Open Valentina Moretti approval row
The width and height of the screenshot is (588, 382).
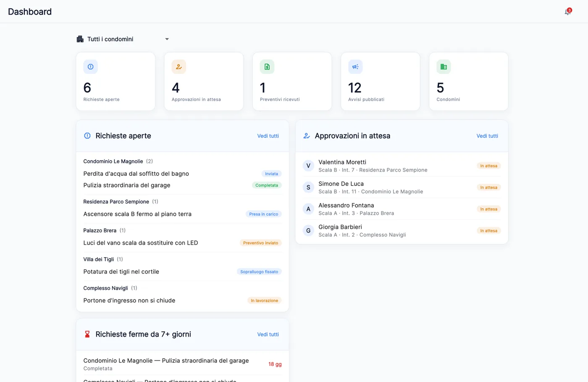[x=402, y=166]
